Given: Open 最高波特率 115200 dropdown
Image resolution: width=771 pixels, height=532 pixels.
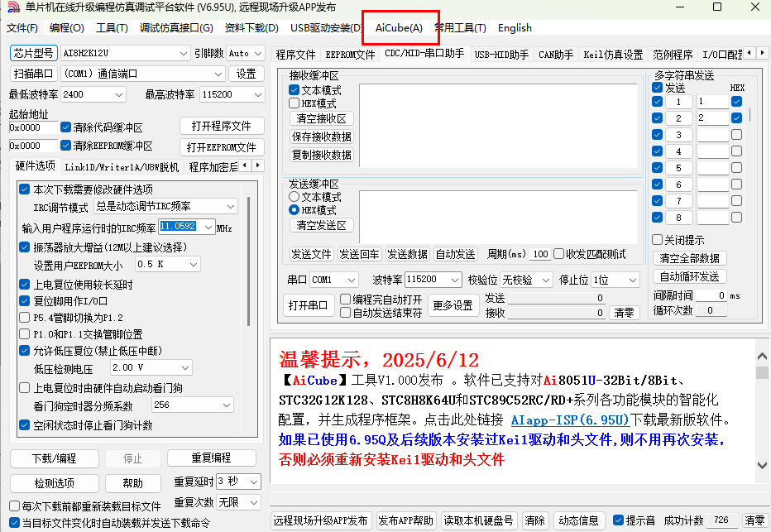Looking at the screenshot, I should click(x=232, y=94).
